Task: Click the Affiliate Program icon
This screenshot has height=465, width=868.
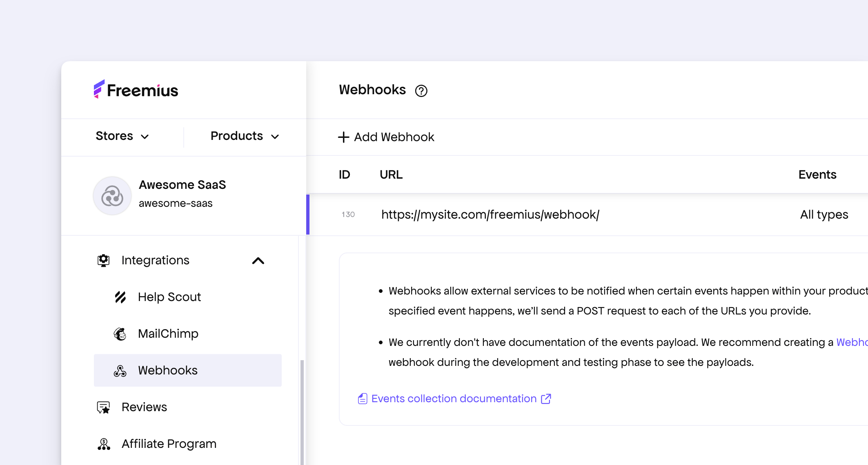Action: click(104, 444)
